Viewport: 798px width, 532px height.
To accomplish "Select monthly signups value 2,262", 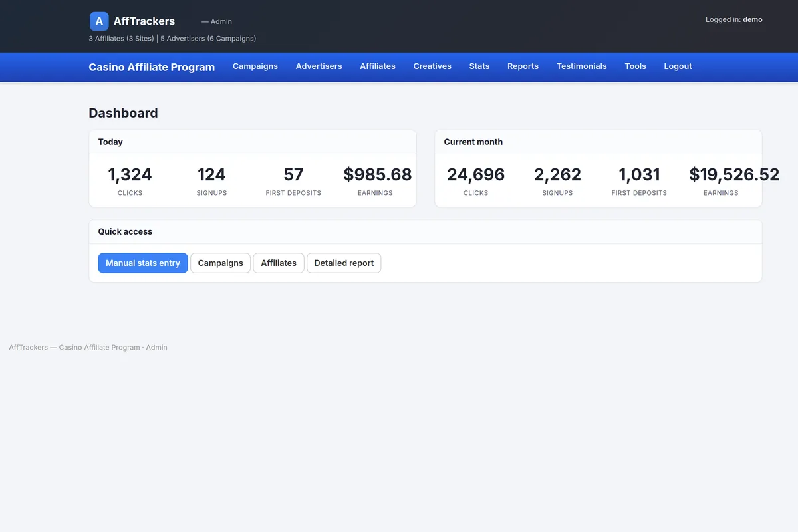I will click(x=557, y=174).
